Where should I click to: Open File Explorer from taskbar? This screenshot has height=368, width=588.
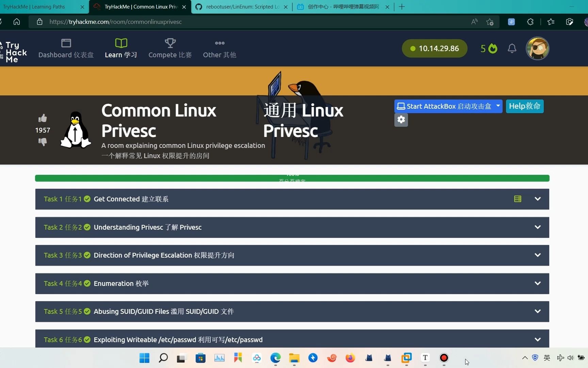tap(294, 358)
